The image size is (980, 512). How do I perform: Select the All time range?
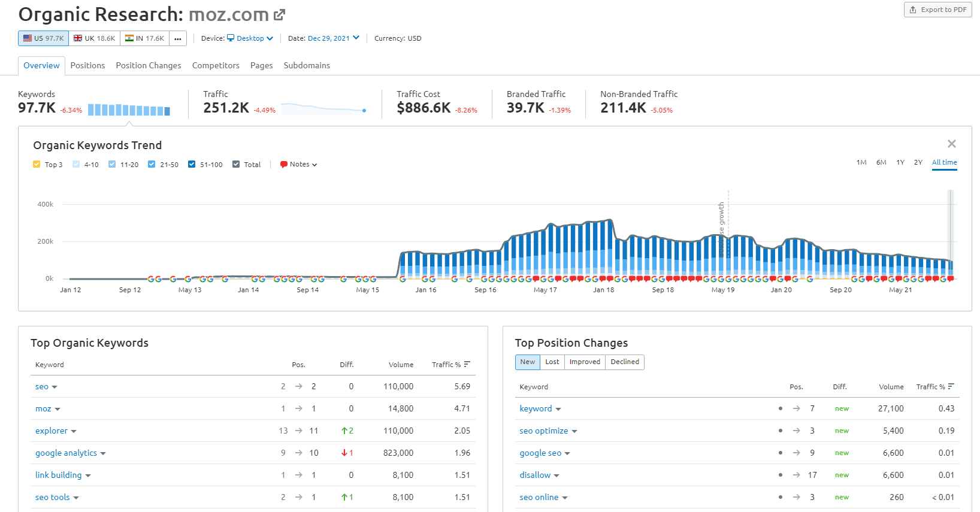(x=944, y=162)
